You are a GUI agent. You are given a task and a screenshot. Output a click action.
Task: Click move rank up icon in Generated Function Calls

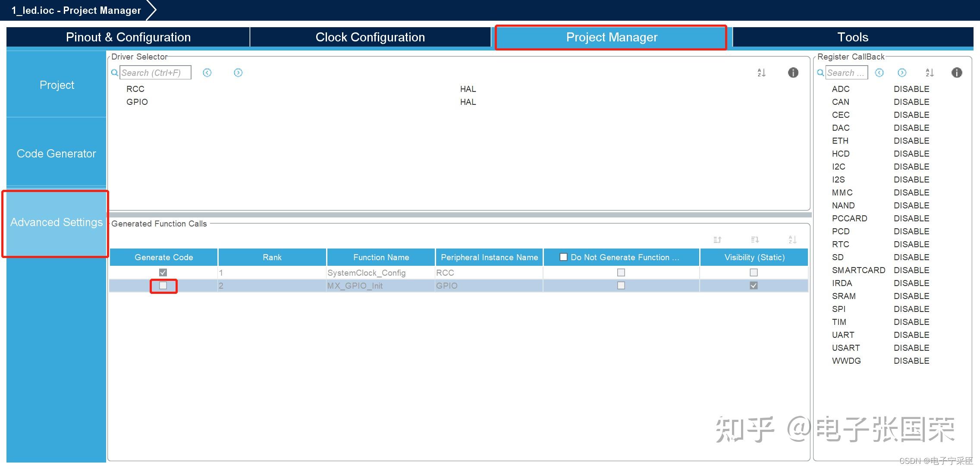tap(717, 239)
